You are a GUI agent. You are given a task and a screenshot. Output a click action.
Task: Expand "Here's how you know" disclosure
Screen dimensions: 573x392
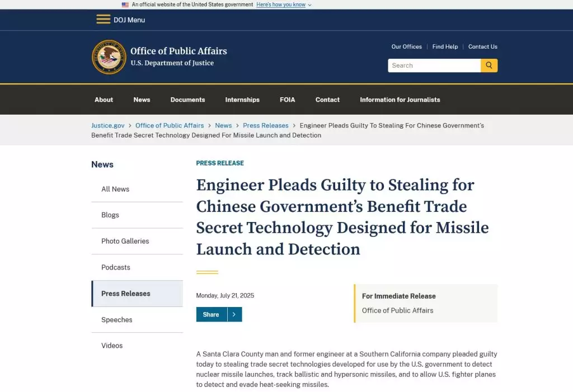point(284,4)
